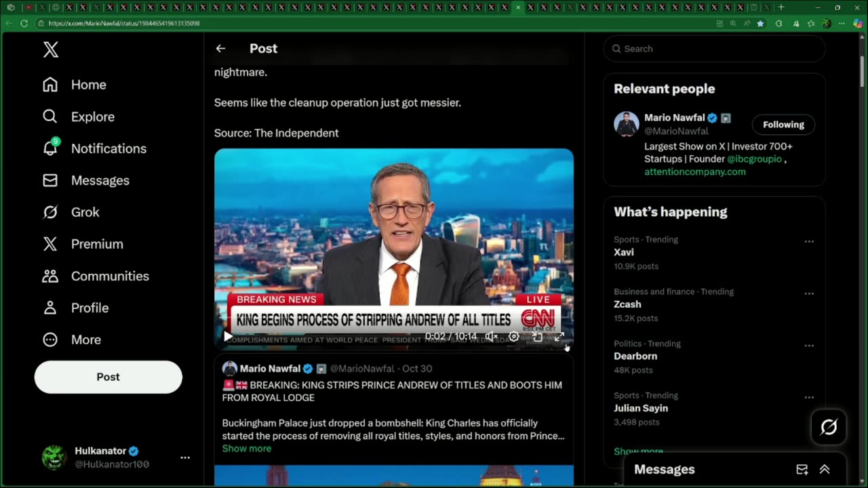Viewport: 868px width, 488px height.
Task: Open the @ibcgroupio link
Action: click(x=755, y=159)
